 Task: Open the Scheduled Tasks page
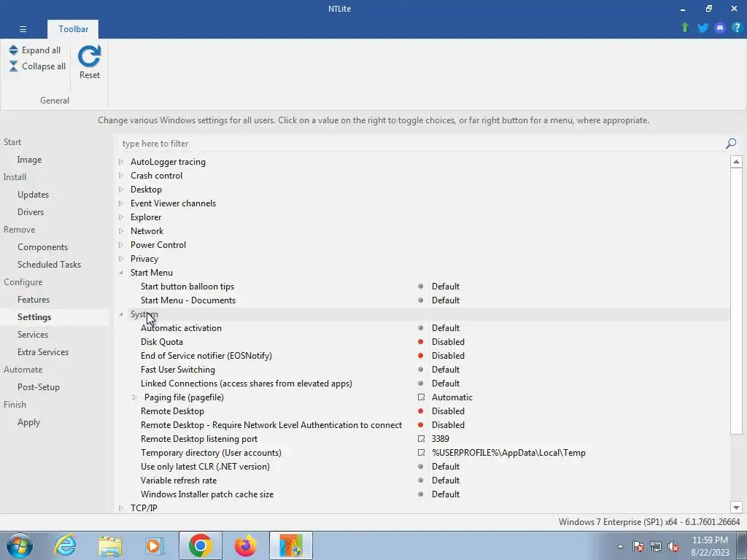[x=49, y=264]
